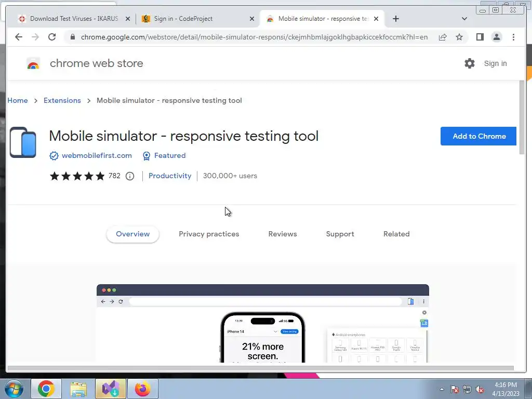Close the Sign in - CodeProject tab
532x399 pixels.
[x=252, y=19]
